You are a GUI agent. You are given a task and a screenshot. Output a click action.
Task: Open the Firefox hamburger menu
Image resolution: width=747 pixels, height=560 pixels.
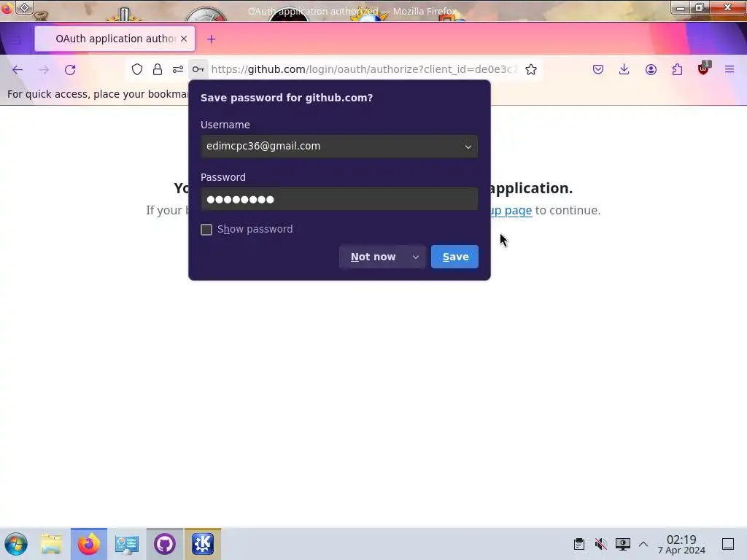pos(729,69)
